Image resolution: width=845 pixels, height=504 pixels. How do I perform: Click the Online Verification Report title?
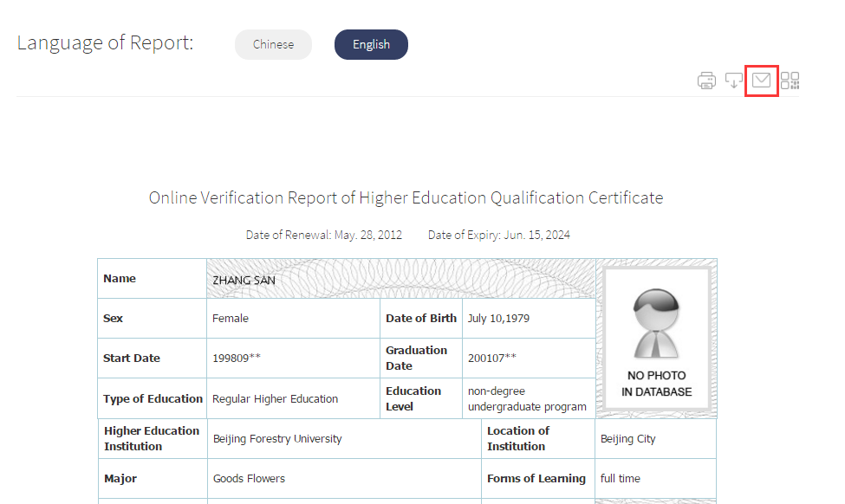tap(406, 197)
